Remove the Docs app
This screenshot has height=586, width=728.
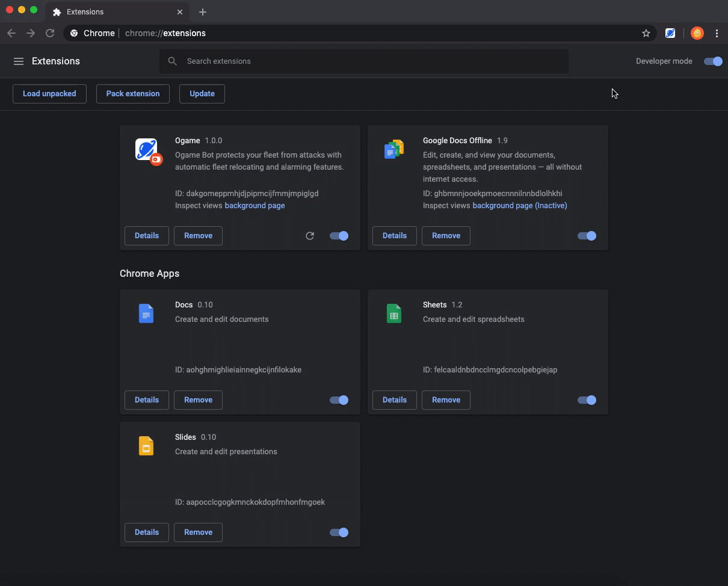198,400
